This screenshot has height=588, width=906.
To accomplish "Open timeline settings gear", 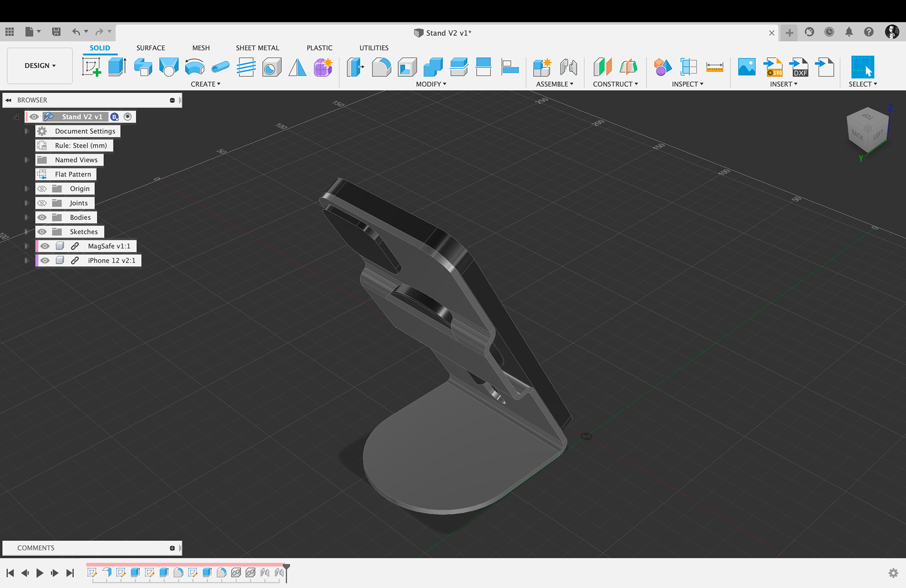I will 893,573.
